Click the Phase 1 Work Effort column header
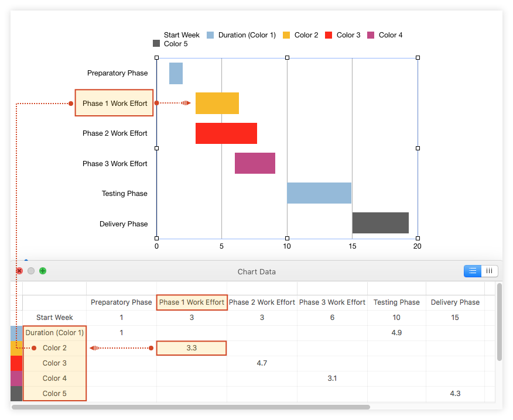Viewport: 513px width, 420px height. click(x=191, y=302)
